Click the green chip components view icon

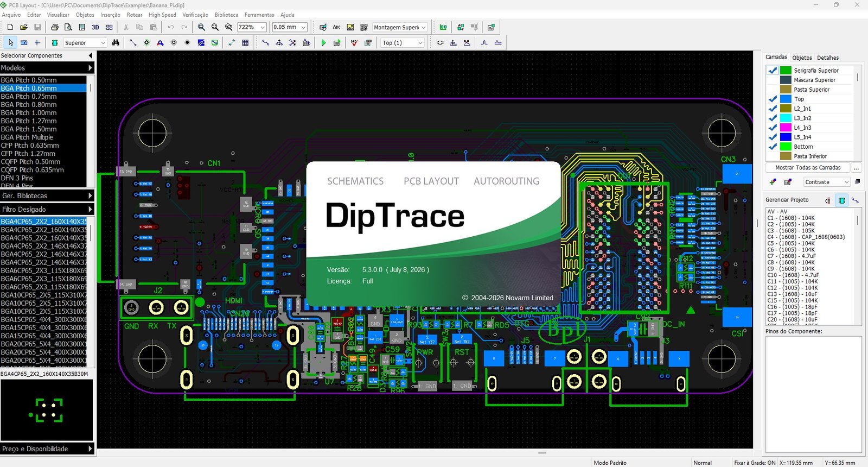(x=842, y=200)
